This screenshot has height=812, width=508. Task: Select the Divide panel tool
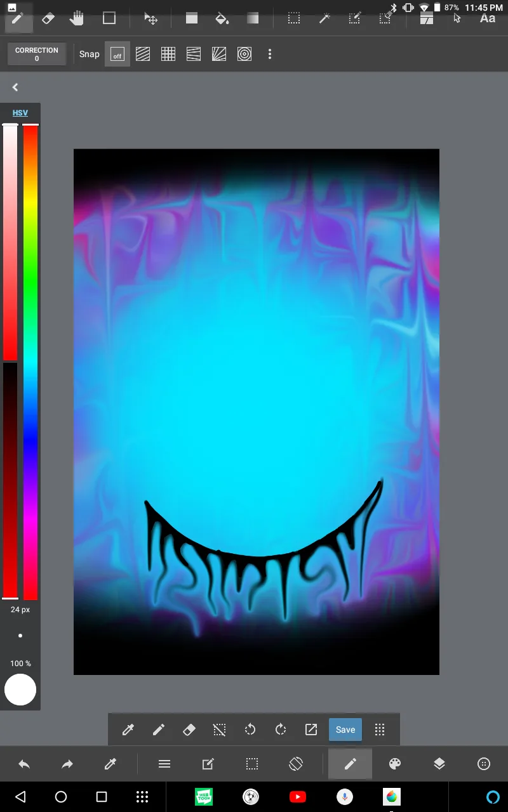427,18
